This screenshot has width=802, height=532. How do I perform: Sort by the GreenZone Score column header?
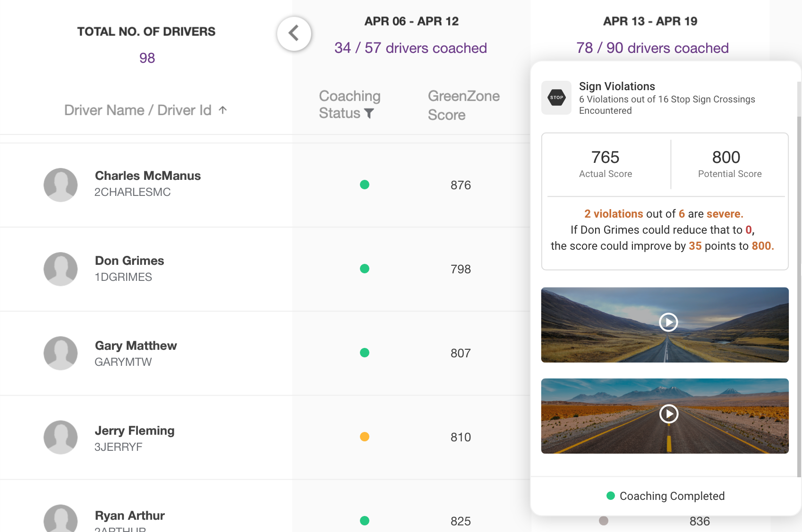[463, 105]
